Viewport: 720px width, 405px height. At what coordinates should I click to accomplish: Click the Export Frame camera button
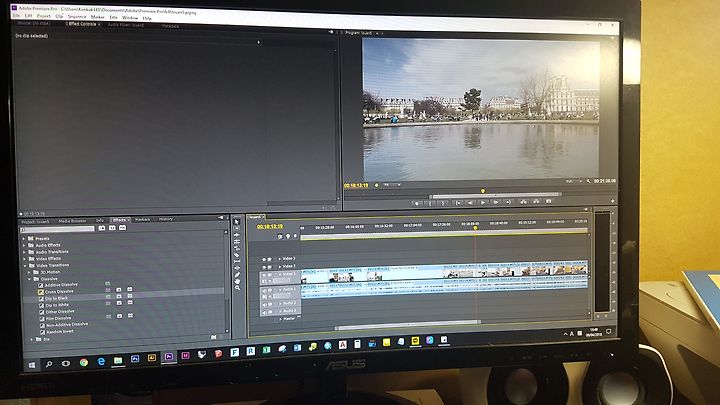tap(549, 202)
